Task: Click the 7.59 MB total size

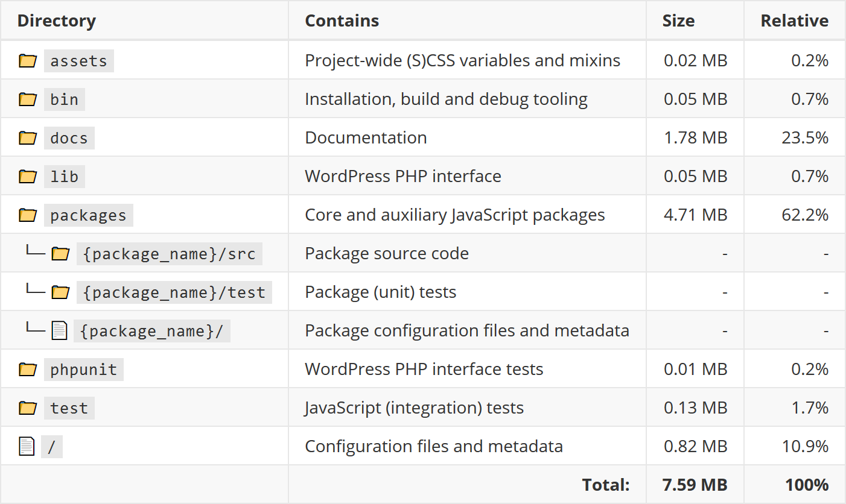Action: point(695,485)
